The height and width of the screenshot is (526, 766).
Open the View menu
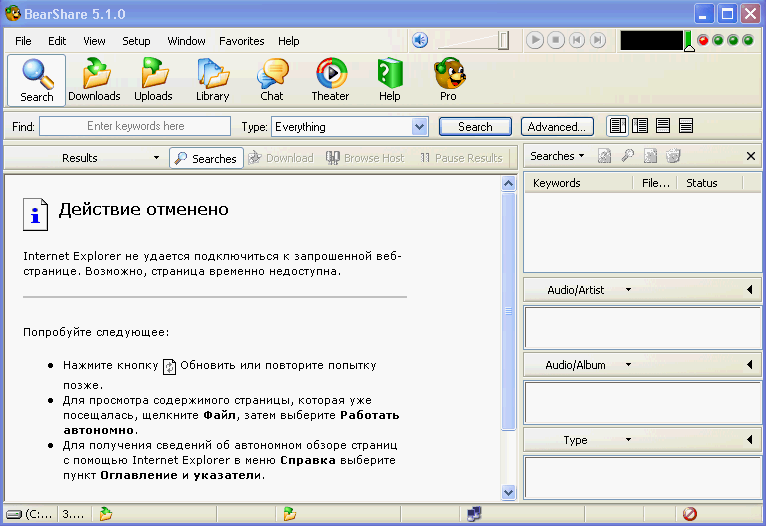click(x=94, y=41)
